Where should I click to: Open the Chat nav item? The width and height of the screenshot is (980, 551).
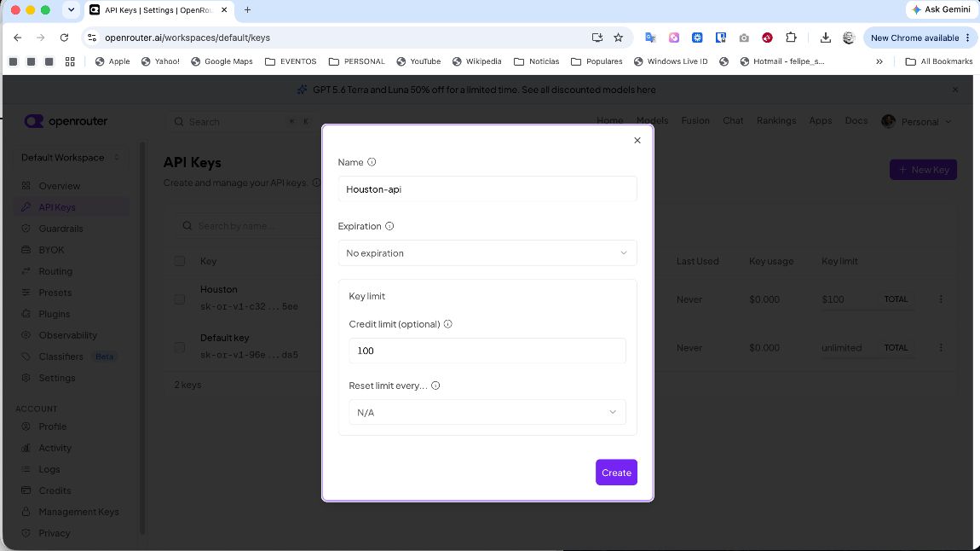tap(733, 120)
